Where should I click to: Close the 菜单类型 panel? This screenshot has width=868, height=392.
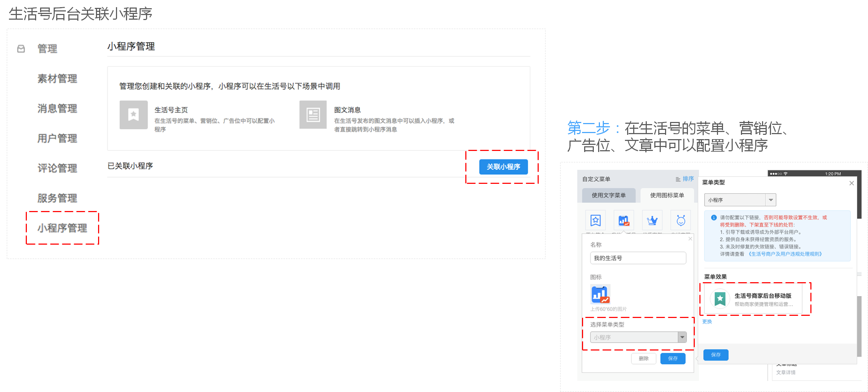pyautogui.click(x=852, y=183)
